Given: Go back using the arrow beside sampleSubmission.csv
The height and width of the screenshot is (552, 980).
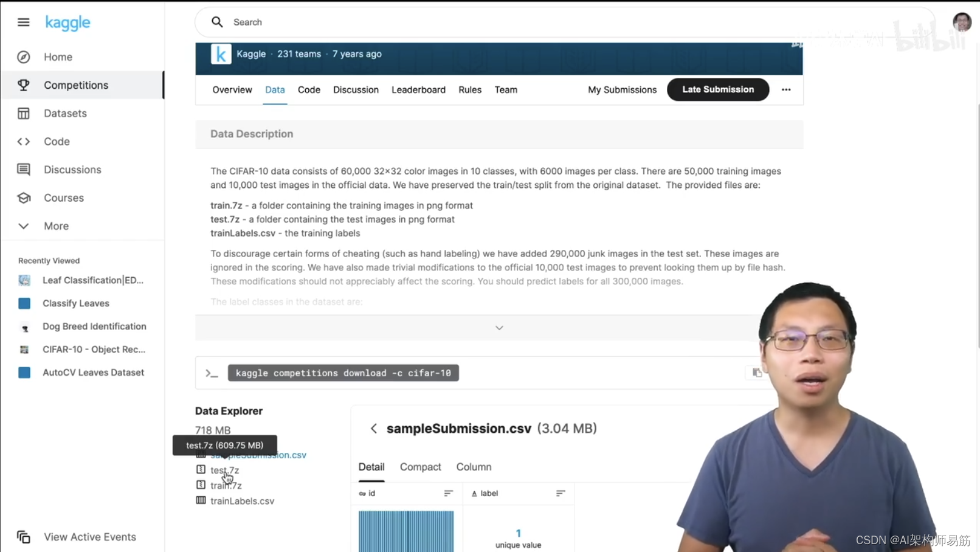Looking at the screenshot, I should coord(373,429).
